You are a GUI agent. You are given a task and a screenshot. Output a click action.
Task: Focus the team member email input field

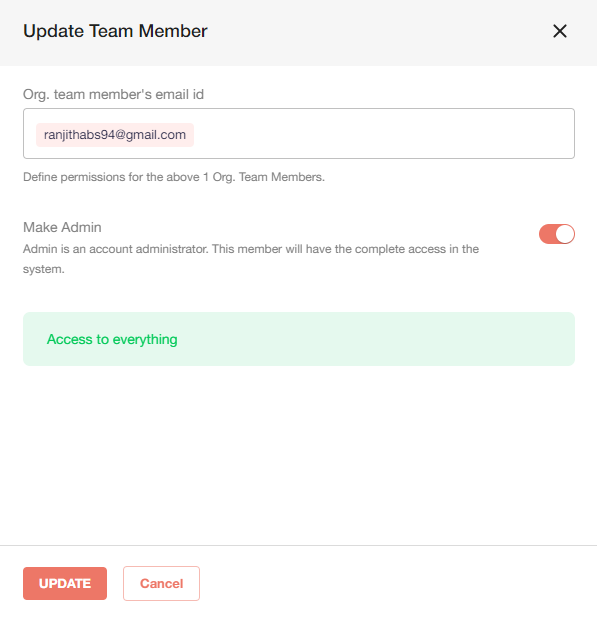299,134
